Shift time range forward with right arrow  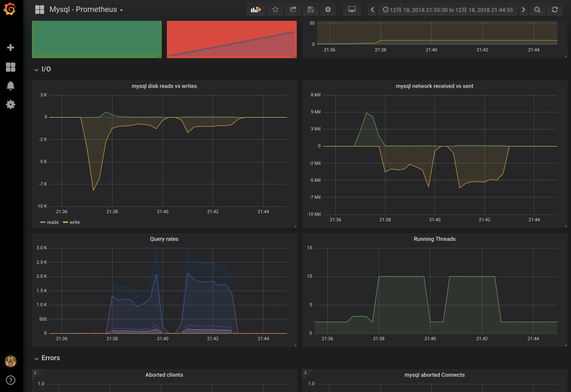(523, 9)
